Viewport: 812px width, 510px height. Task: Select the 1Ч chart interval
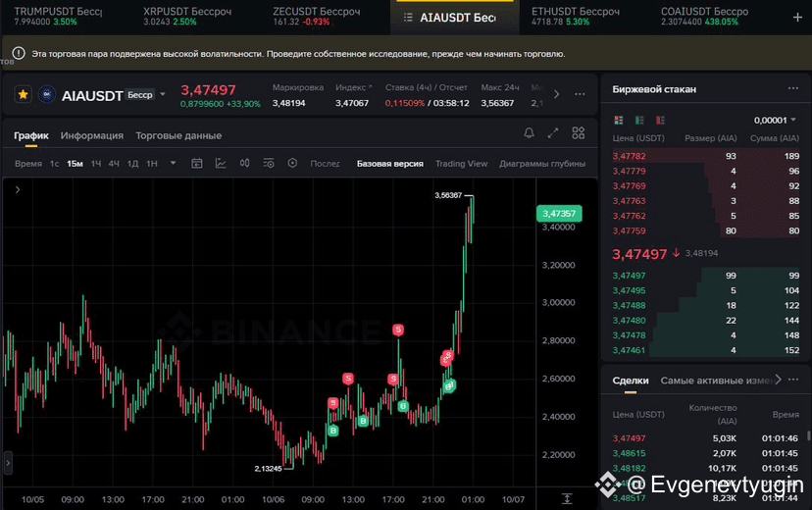point(96,164)
